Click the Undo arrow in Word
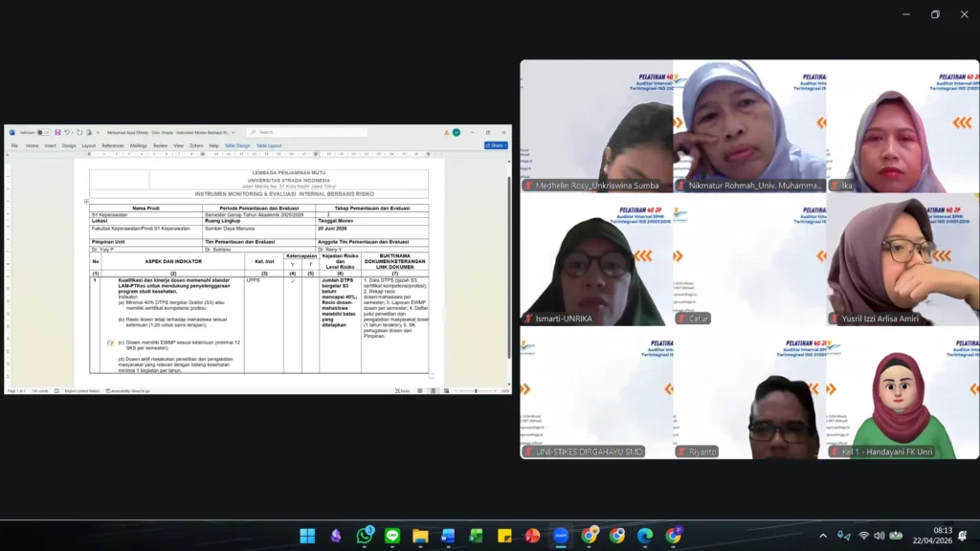Image resolution: width=980 pixels, height=551 pixels. 66,132
